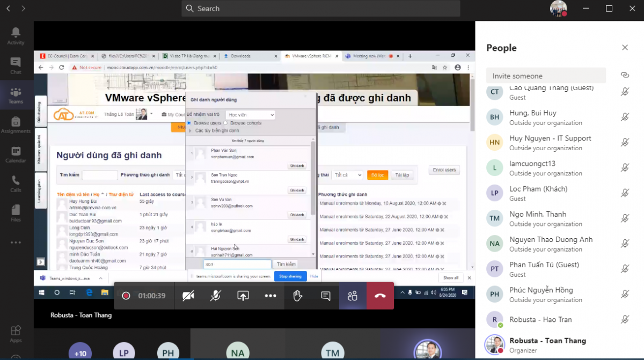Click enrol dialog search field containing son
644x360 pixels.
pos(237,264)
